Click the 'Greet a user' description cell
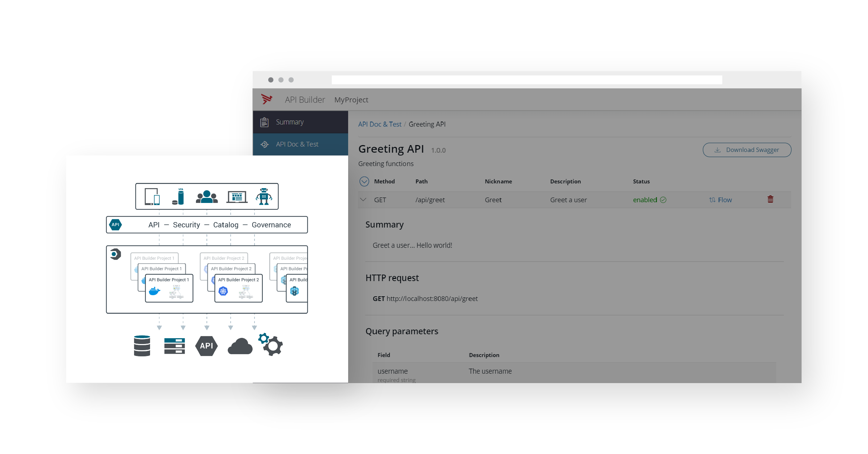Screen dimensions: 868x454 click(568, 200)
